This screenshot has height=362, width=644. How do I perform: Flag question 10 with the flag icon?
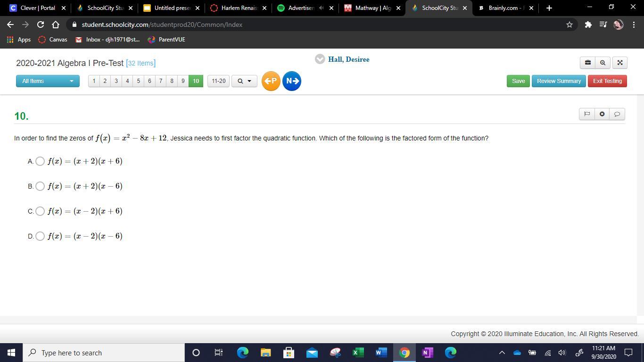click(x=587, y=114)
